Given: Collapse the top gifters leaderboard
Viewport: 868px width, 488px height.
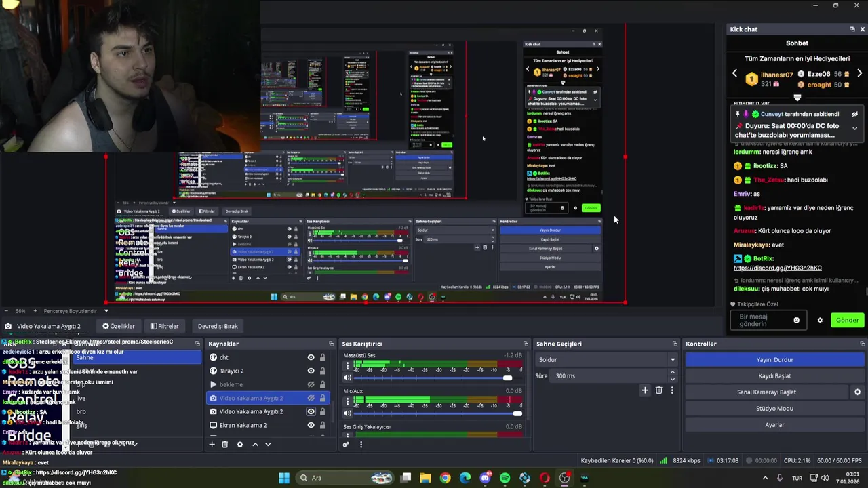Looking at the screenshot, I should point(797,98).
